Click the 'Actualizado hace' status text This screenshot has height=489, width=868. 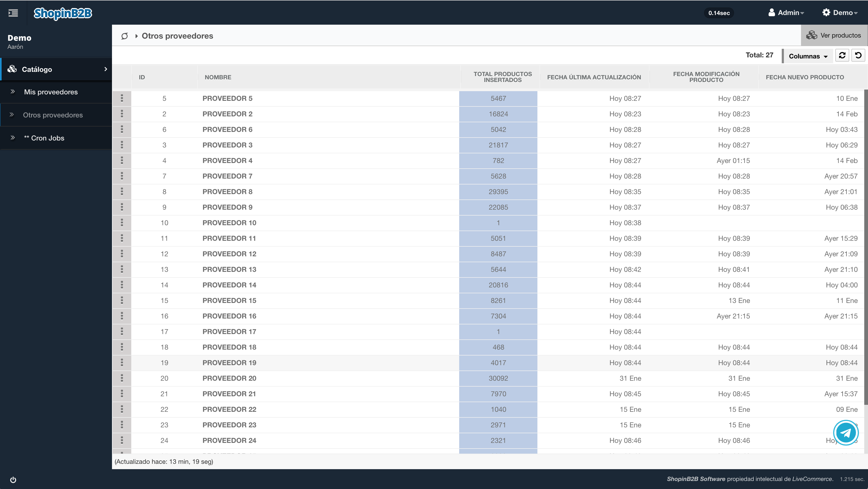(x=164, y=461)
